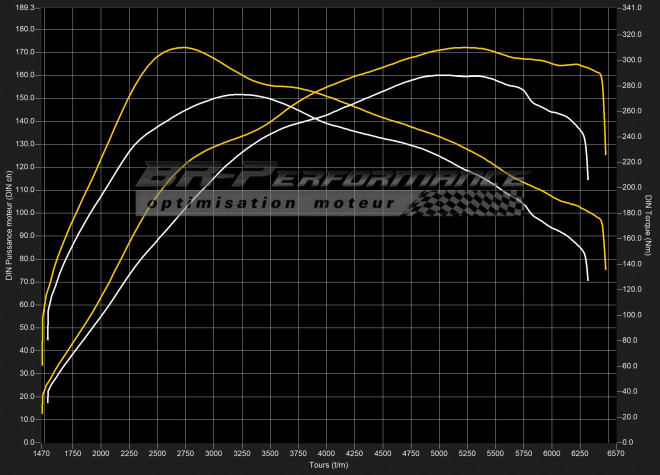Viewport: 660px width, 475px height.
Task: Click the 341.0 value on the torque axis
Action: [632, 7]
